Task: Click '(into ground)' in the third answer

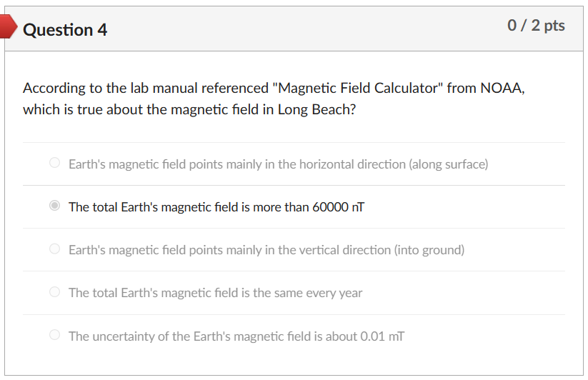Action: [429, 250]
